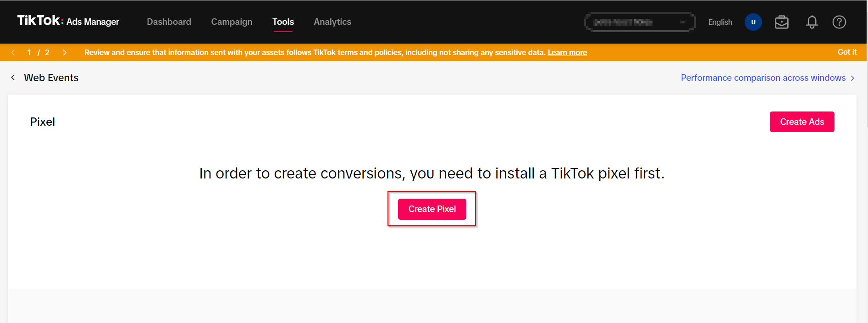
Task: Select the Tools menu tab
Action: (283, 22)
